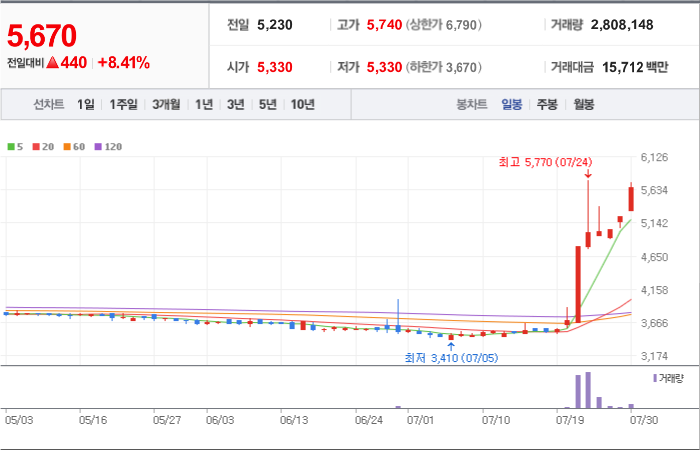
Task: Click the tall red candle after 07/19
Action: point(578,284)
